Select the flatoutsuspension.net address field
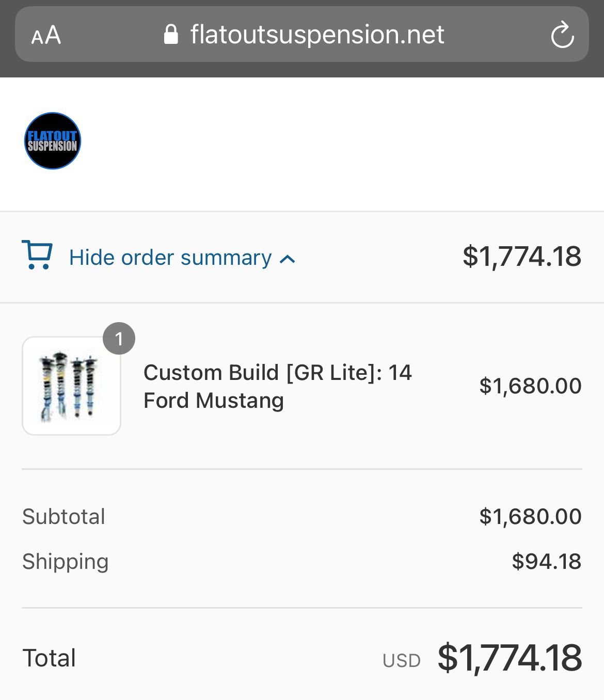This screenshot has height=700, width=604. click(316, 35)
